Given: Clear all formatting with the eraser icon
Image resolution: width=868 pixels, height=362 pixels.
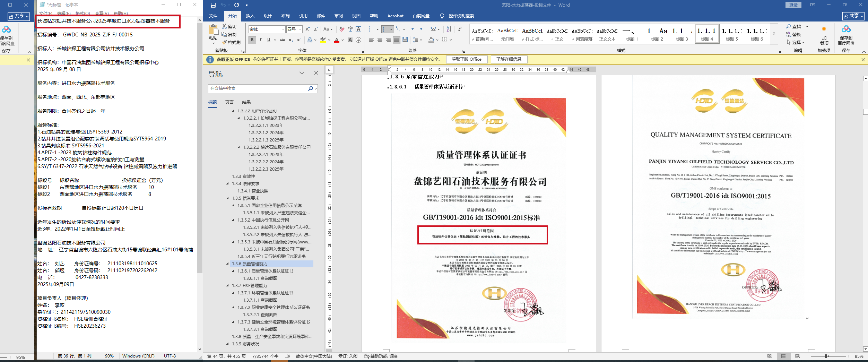Looking at the screenshot, I should (x=342, y=29).
